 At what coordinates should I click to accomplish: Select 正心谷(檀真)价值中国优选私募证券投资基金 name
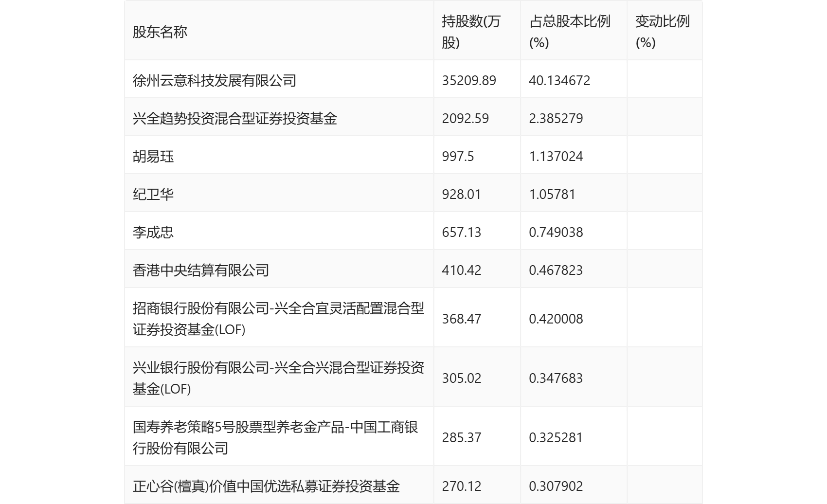[x=266, y=486]
